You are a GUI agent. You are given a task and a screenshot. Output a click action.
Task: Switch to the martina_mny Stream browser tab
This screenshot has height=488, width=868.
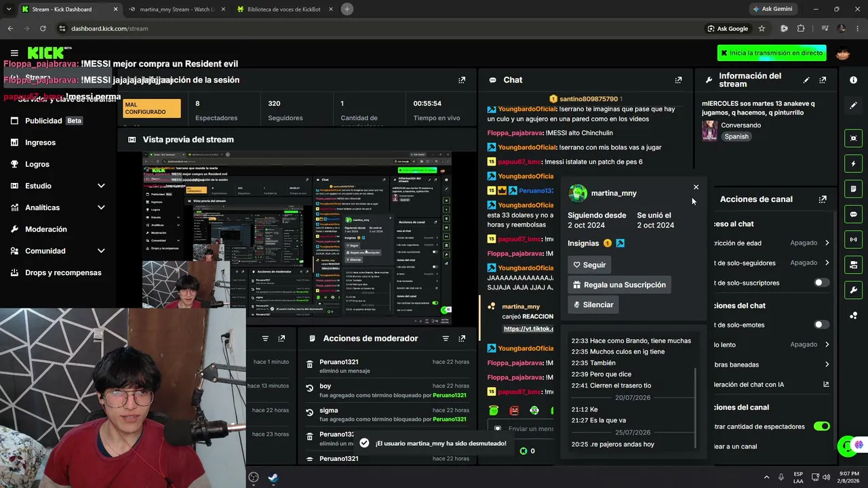click(176, 9)
